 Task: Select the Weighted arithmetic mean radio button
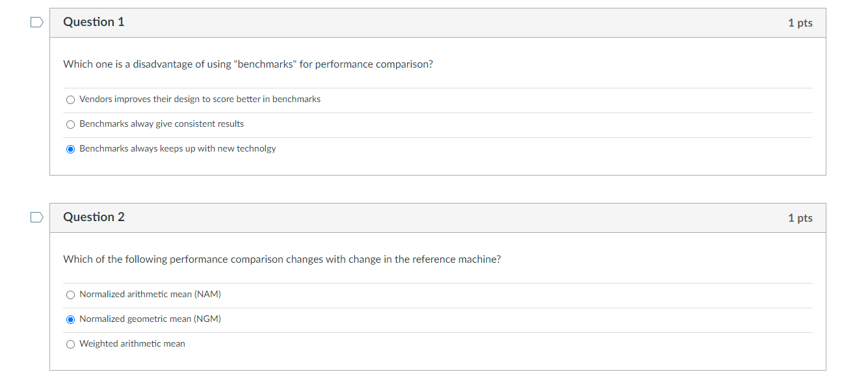tap(71, 344)
